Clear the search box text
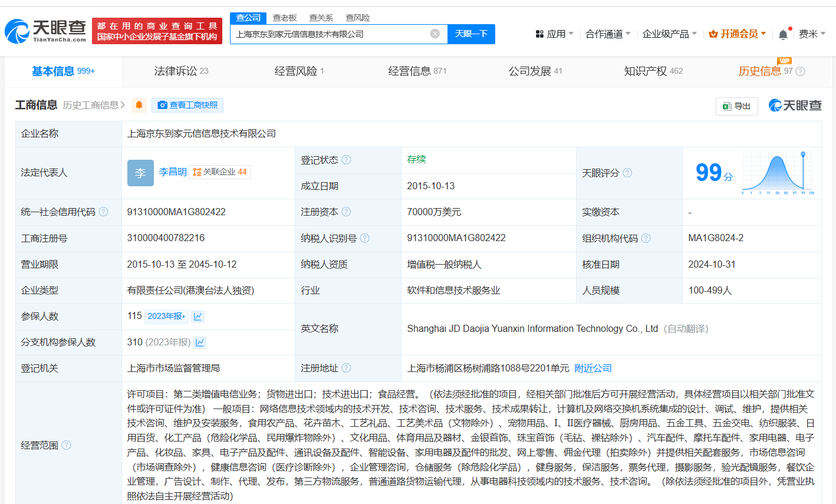 tap(435, 34)
